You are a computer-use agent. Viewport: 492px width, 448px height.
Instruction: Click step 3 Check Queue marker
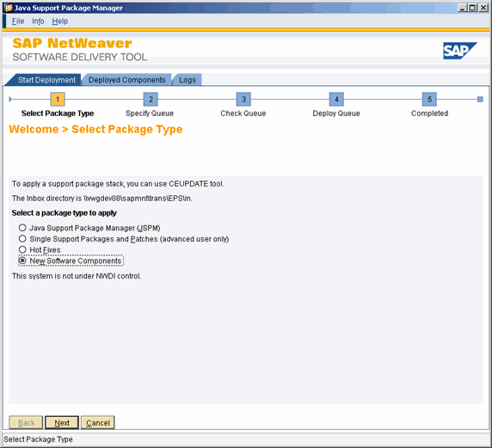(243, 100)
